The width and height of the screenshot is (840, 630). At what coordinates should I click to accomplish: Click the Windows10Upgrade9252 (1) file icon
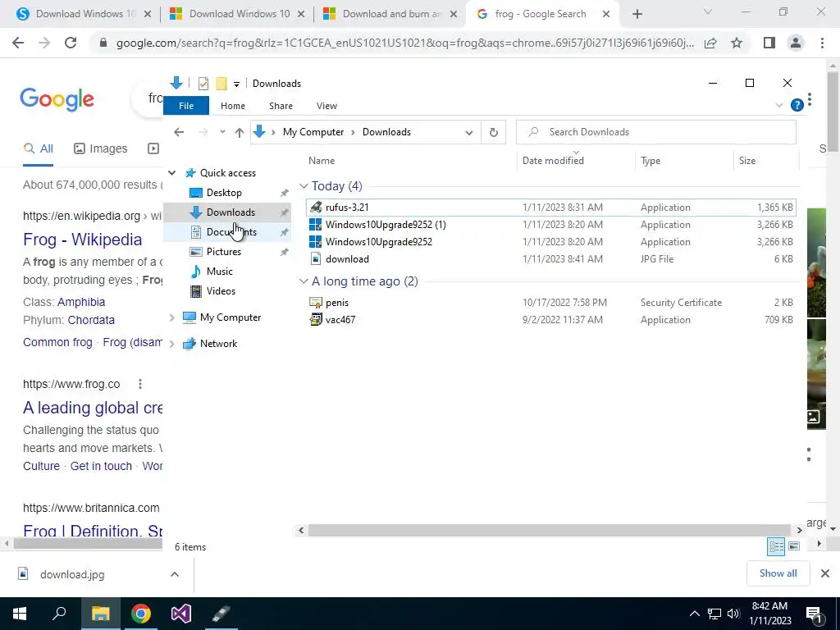tap(316, 225)
